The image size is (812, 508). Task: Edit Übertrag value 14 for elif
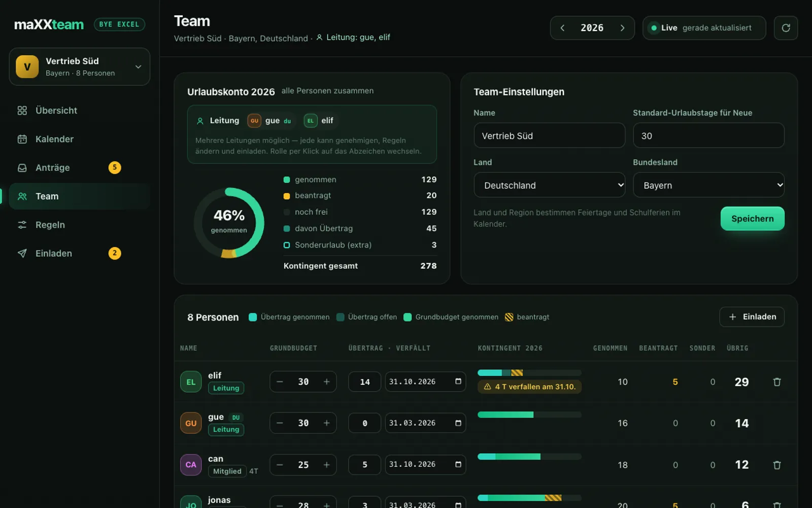tap(364, 382)
